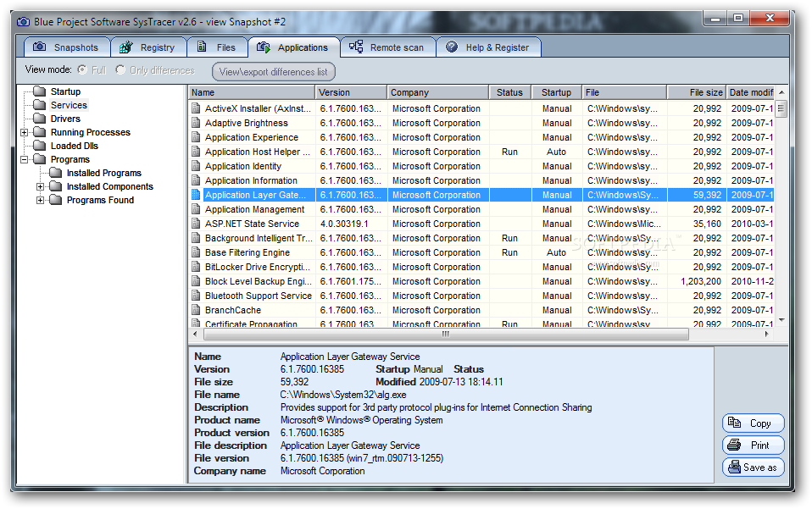Click the Save as button
Viewport: 812px width, 509px height.
(754, 468)
